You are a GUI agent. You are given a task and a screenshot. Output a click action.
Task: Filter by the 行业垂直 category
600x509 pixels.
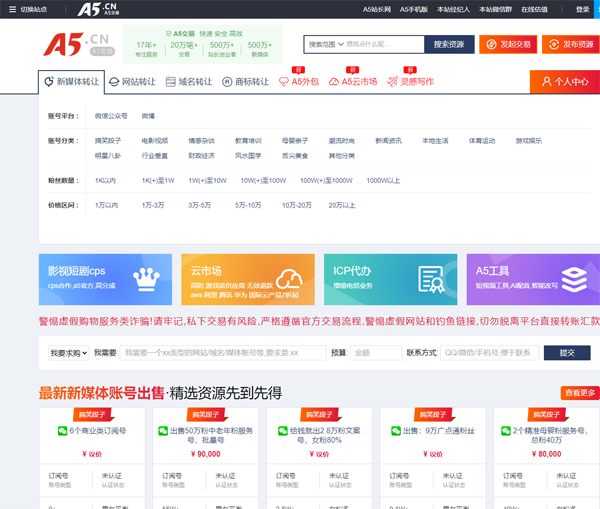tap(155, 156)
